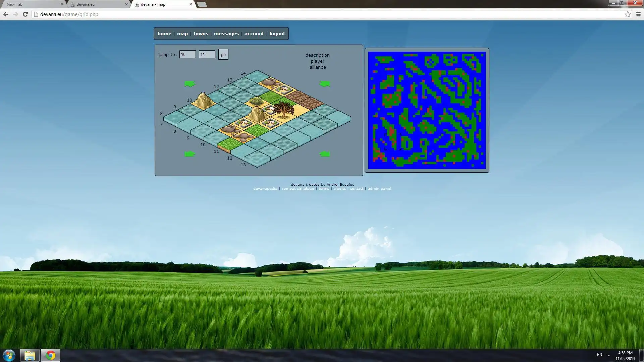Screen dimensions: 644x362
Task: Open the towns menu tab
Action: point(200,33)
